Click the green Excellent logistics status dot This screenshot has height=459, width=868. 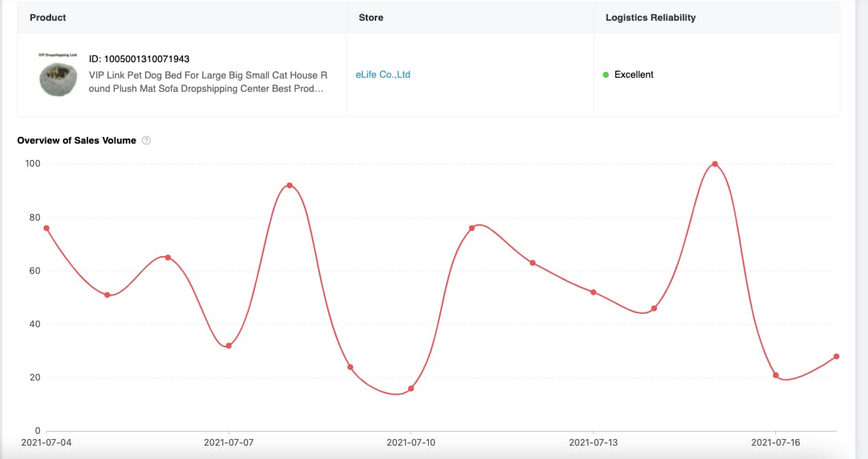[606, 75]
